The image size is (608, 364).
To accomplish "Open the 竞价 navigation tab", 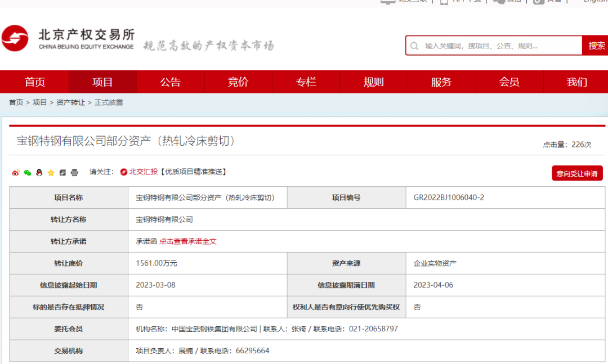I will point(238,82).
